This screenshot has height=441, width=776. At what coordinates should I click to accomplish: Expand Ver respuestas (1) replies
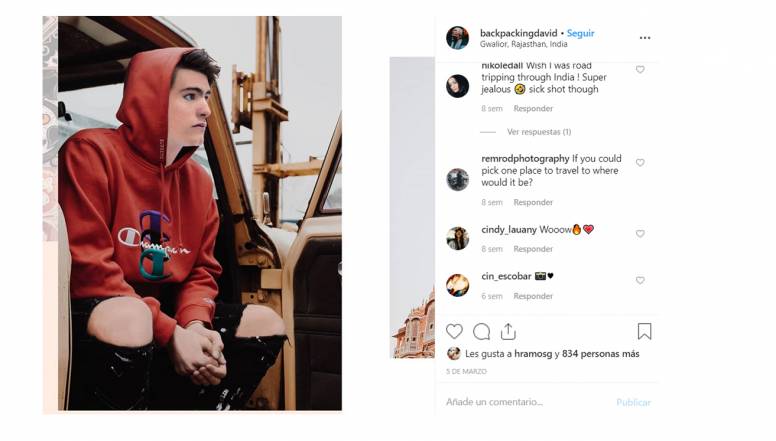[x=539, y=132]
